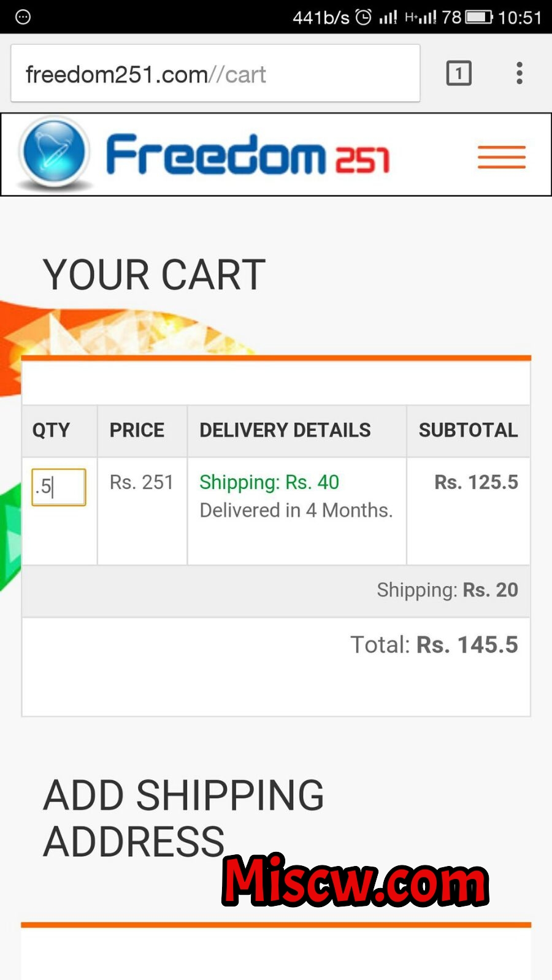Tap the alarm clock status icon
The height and width of the screenshot is (980, 552).
click(364, 17)
